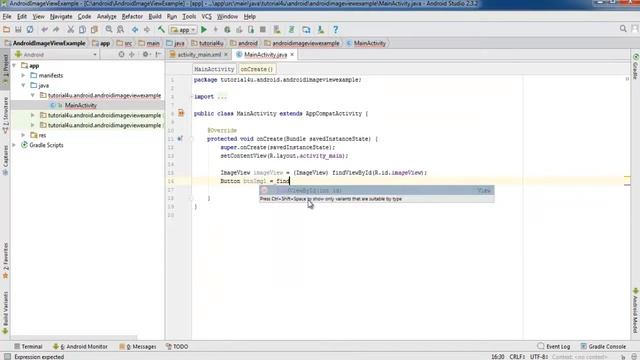Redo the last action
Screen dimensions: 640x360
point(56,29)
